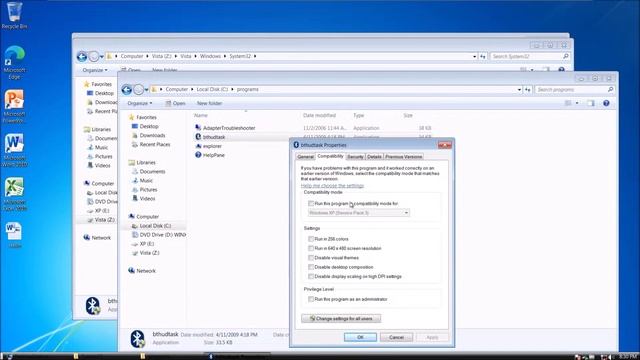Enable Run in 256 colors
Viewport: 640px width, 360px height.
(311, 239)
